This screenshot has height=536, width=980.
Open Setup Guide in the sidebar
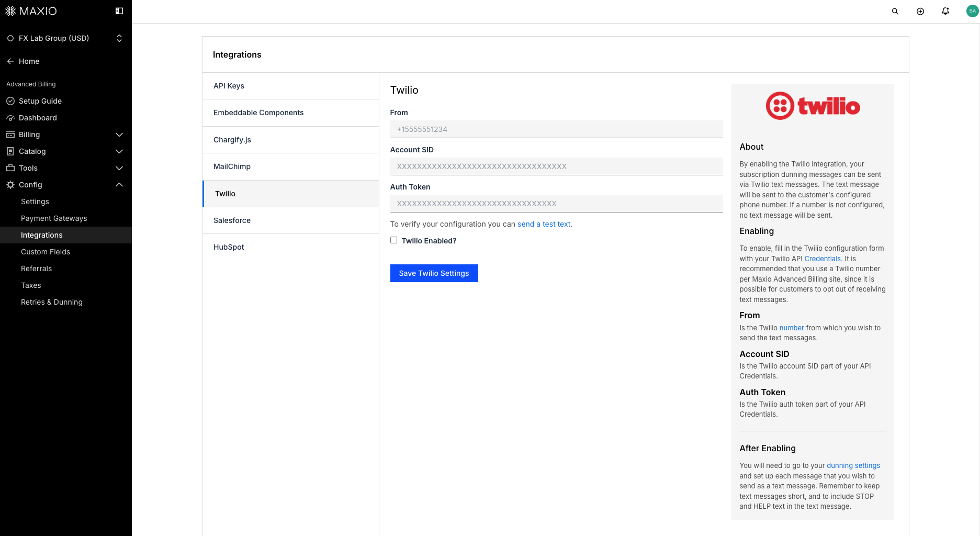(x=40, y=101)
